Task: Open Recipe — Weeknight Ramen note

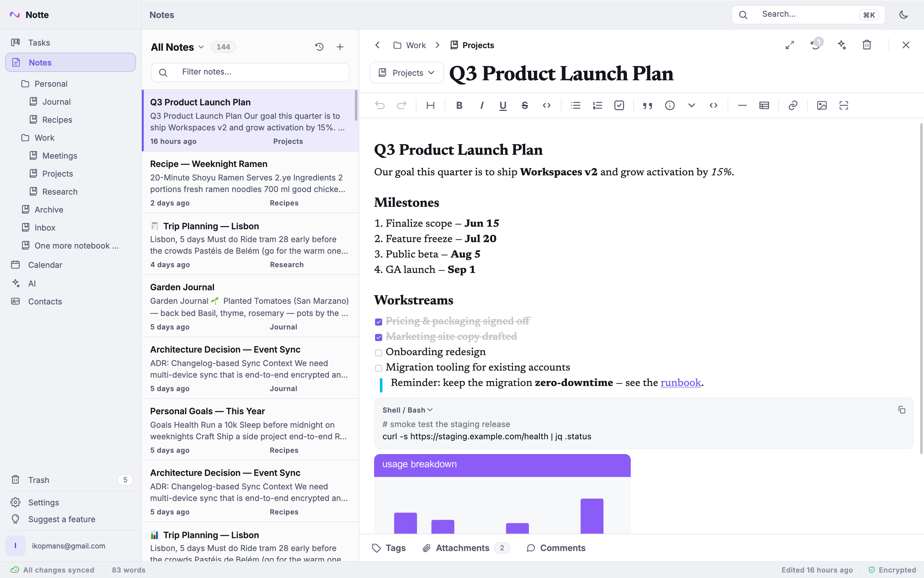Action: click(250, 182)
